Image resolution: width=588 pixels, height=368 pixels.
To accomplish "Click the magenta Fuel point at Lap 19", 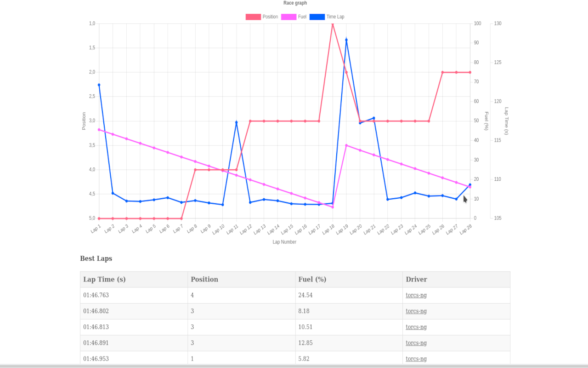I will tap(346, 145).
